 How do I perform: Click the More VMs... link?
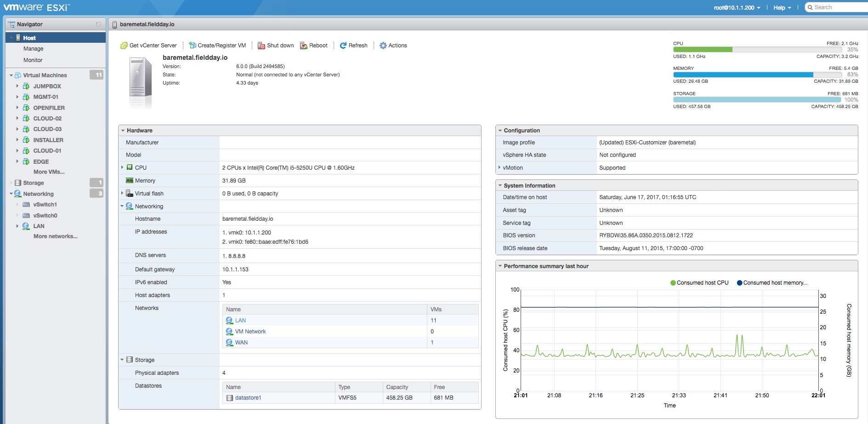49,172
